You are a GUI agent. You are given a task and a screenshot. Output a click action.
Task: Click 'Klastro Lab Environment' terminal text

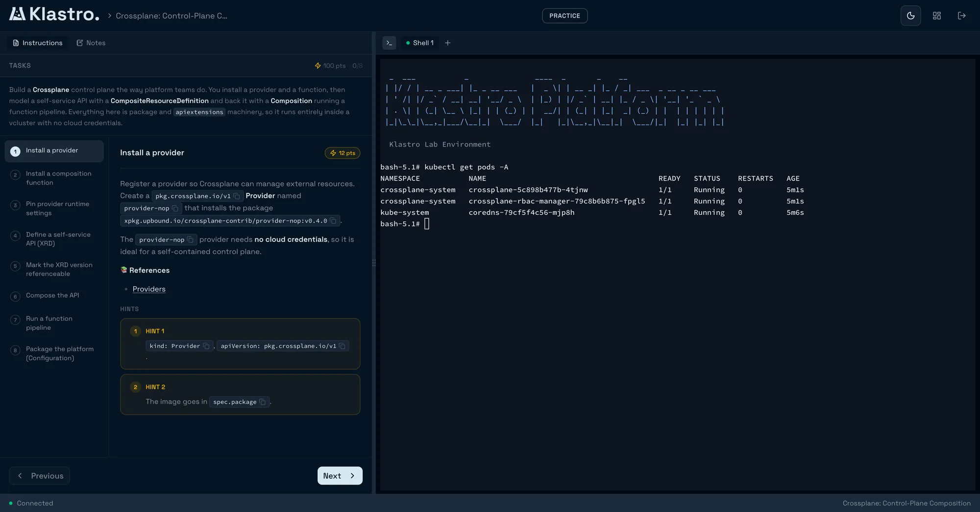(x=440, y=144)
